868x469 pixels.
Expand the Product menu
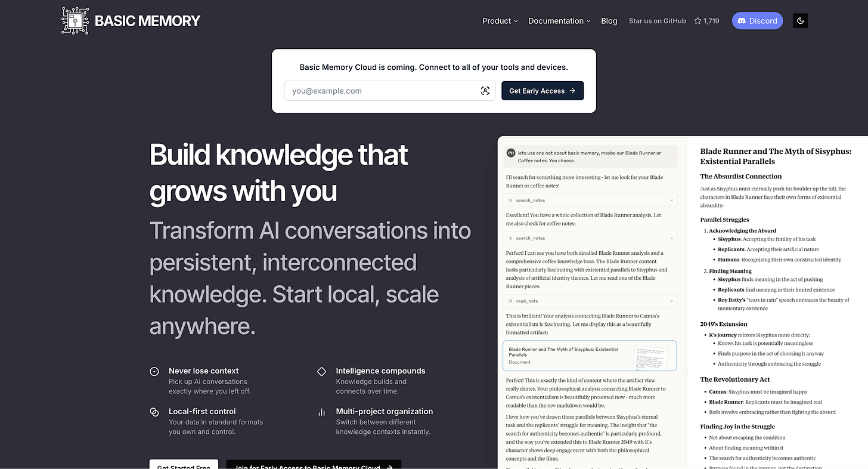click(500, 21)
